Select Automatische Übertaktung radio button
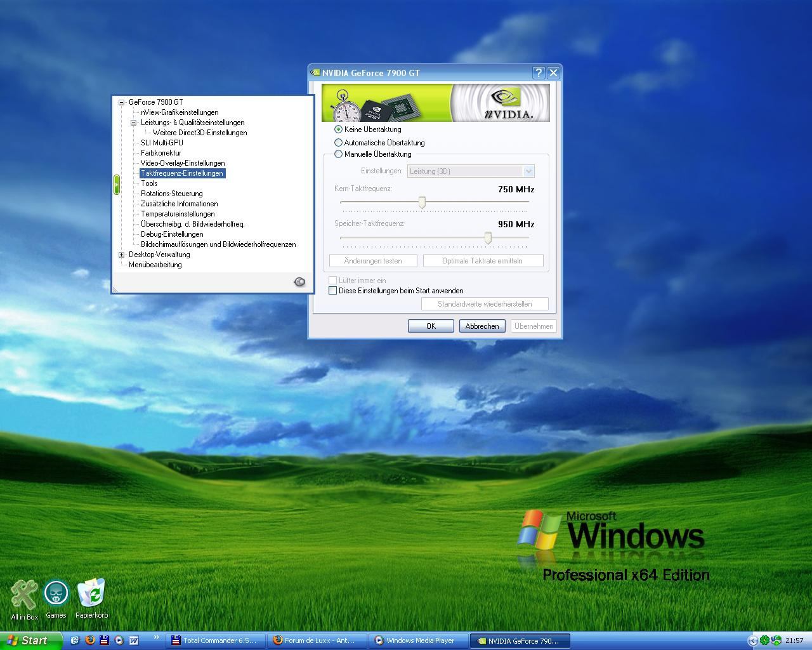812x650 pixels. 338,143
